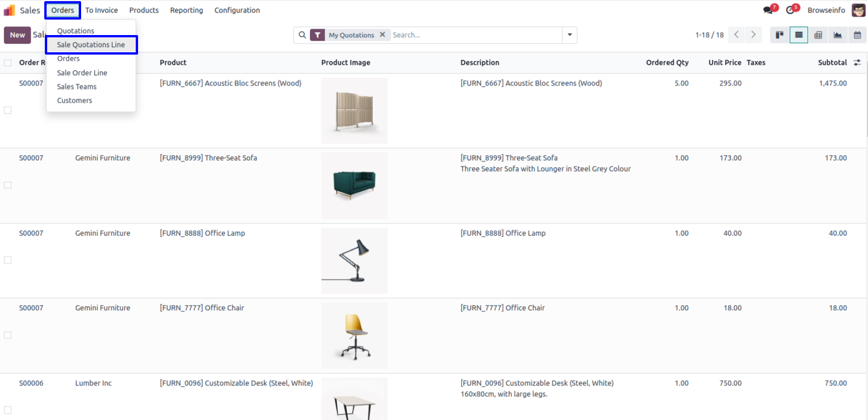Switch to Pivot view
Viewport: 868px width, 420px height.
click(x=818, y=35)
